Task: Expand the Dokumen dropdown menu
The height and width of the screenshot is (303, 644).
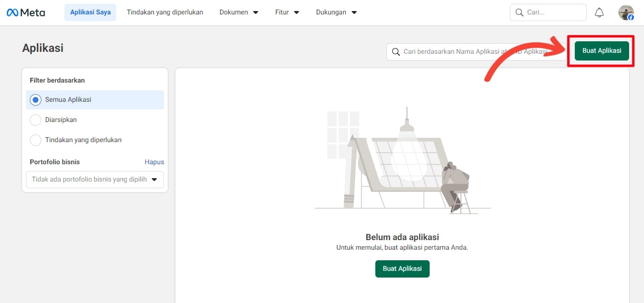Action: click(x=238, y=12)
